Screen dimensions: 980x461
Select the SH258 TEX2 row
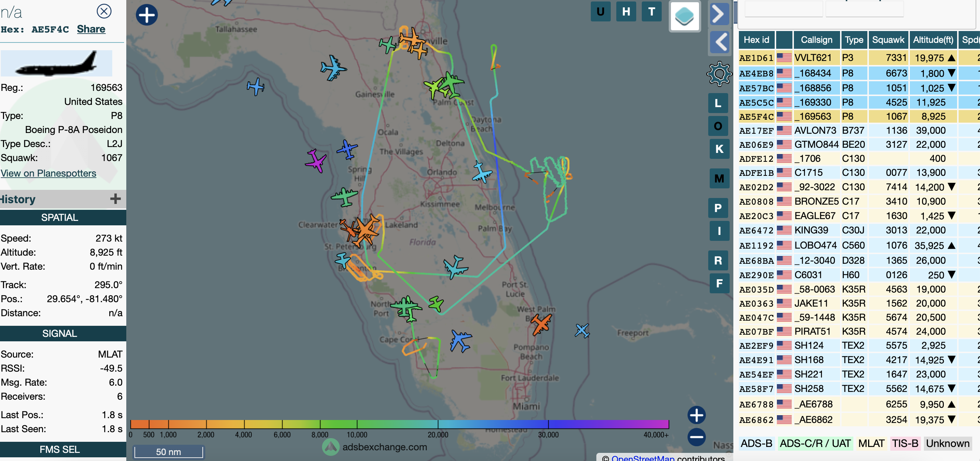coord(859,389)
